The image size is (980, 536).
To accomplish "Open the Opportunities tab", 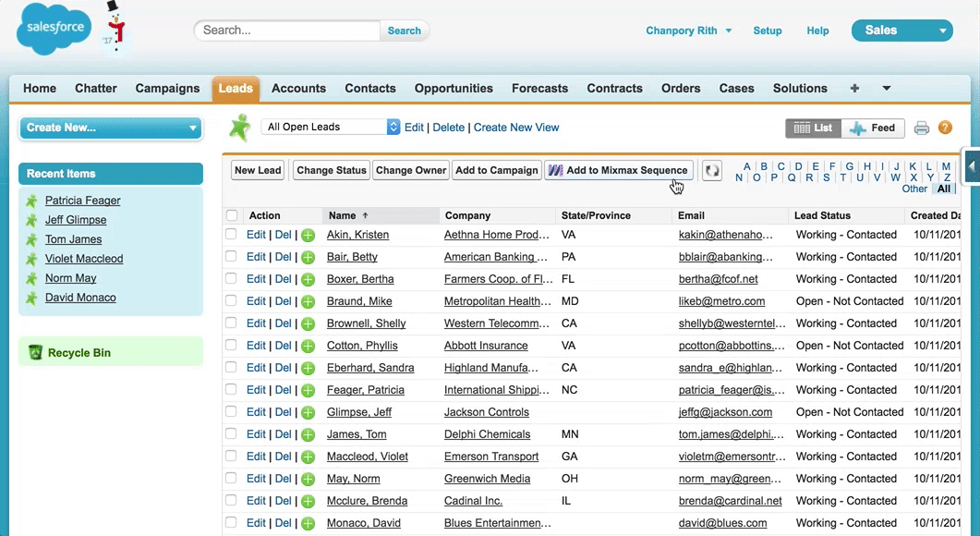I will click(454, 88).
